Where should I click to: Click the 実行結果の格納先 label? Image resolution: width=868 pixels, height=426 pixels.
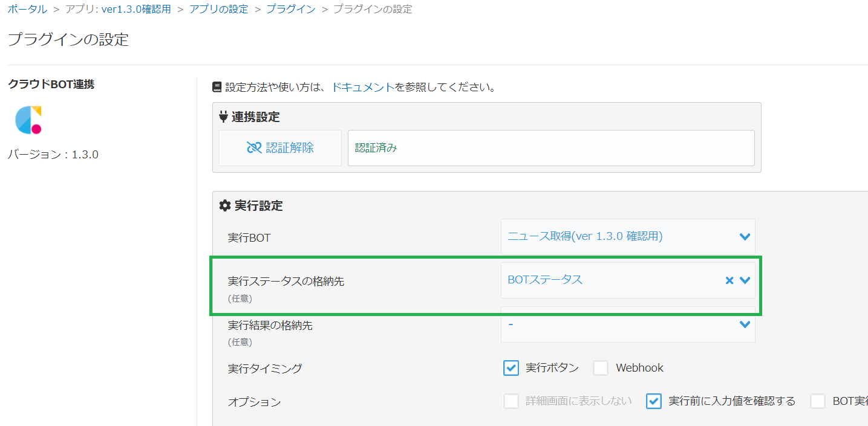click(x=270, y=325)
